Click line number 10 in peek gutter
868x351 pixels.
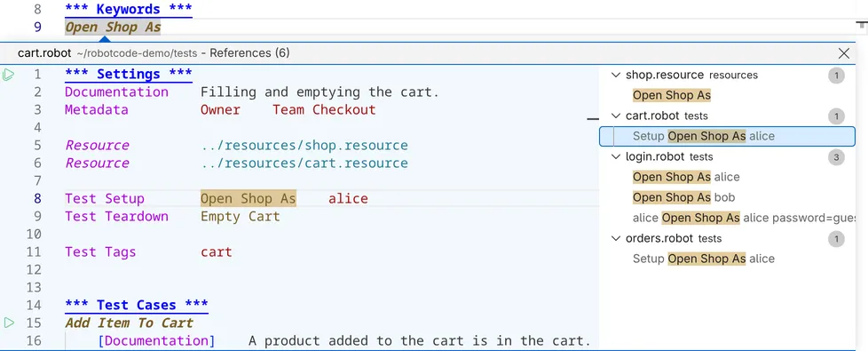[x=34, y=234]
